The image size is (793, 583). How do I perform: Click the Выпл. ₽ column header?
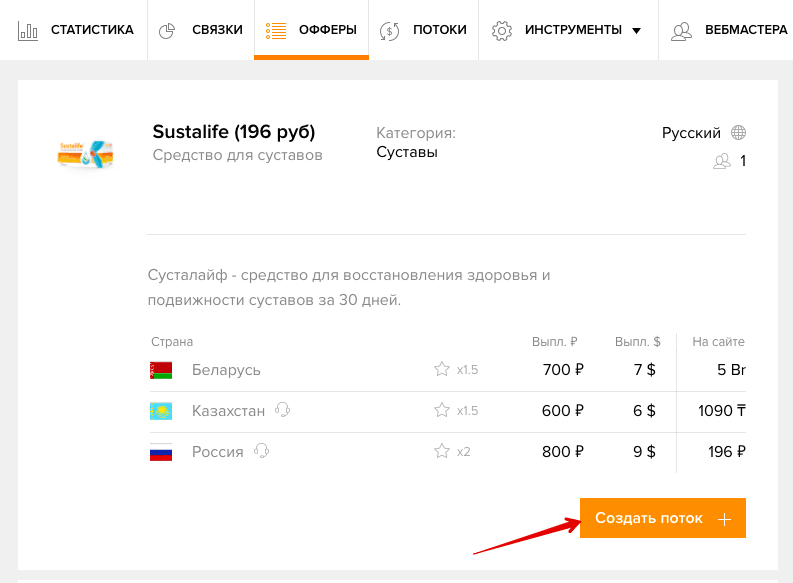coord(554,342)
